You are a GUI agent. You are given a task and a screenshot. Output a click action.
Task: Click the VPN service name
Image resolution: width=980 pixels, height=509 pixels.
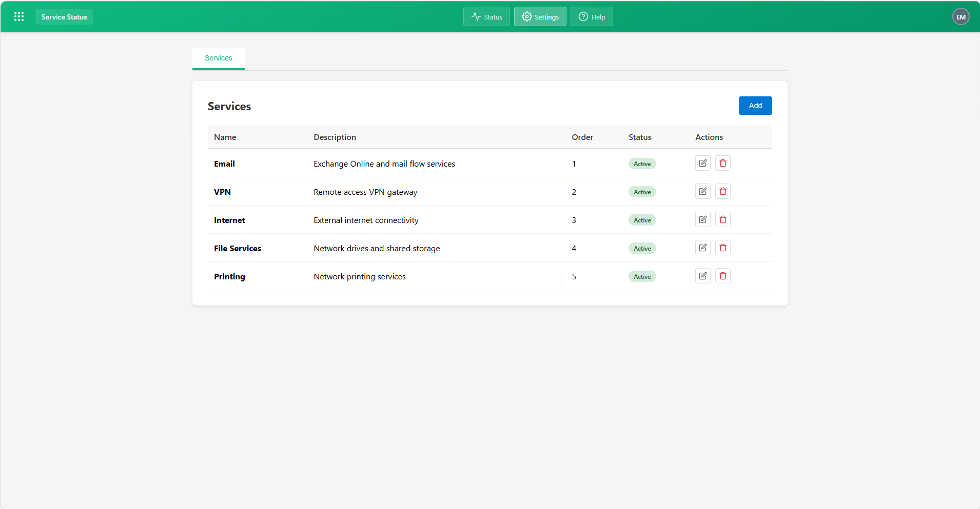tap(222, 192)
